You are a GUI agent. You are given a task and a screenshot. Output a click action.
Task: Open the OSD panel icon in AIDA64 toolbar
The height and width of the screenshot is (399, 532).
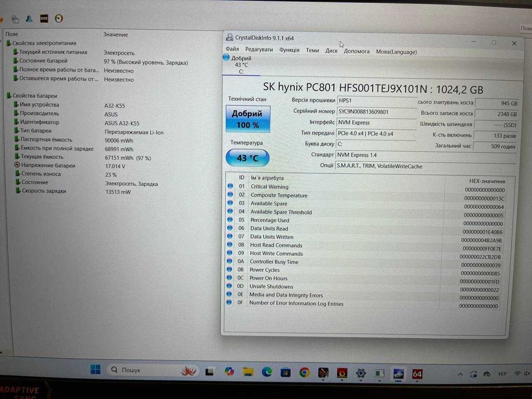click(x=44, y=18)
